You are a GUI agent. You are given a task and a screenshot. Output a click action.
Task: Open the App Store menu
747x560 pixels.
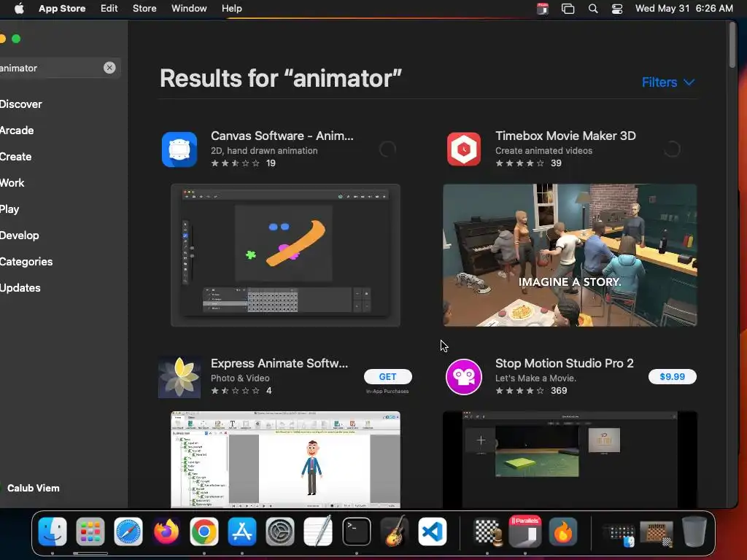(62, 9)
